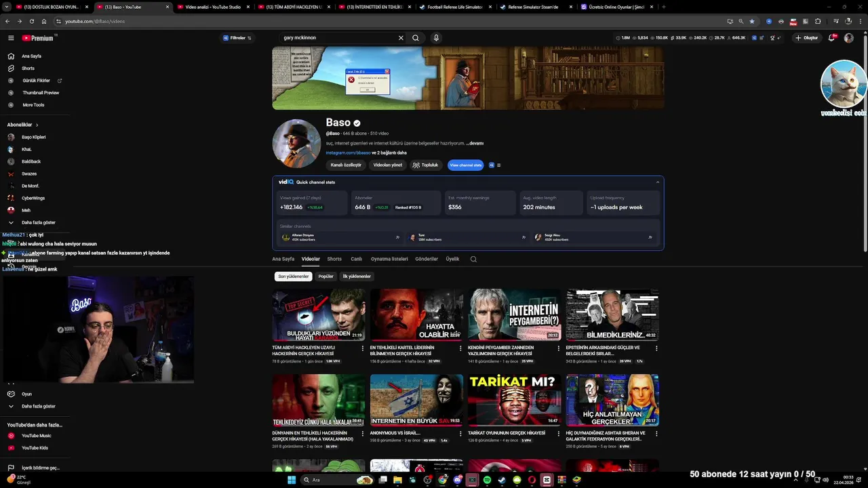Open the Topluluk button
868x488 pixels.
[x=426, y=165]
